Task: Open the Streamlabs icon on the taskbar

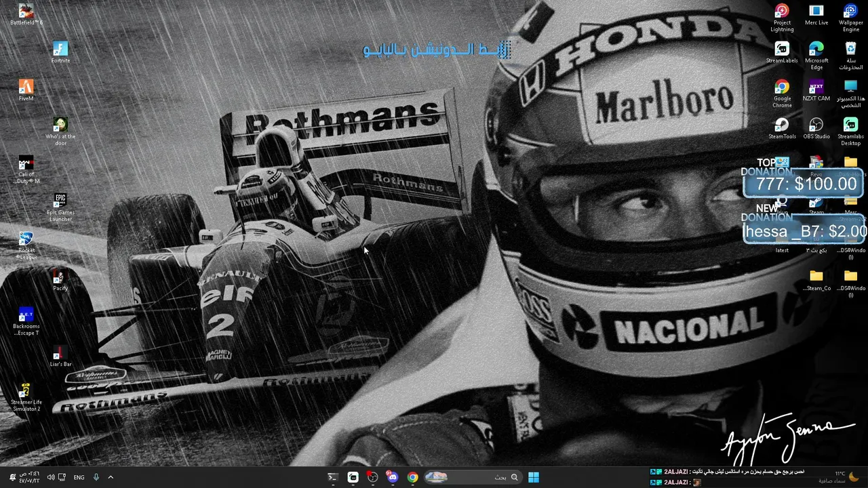Action: [x=353, y=477]
